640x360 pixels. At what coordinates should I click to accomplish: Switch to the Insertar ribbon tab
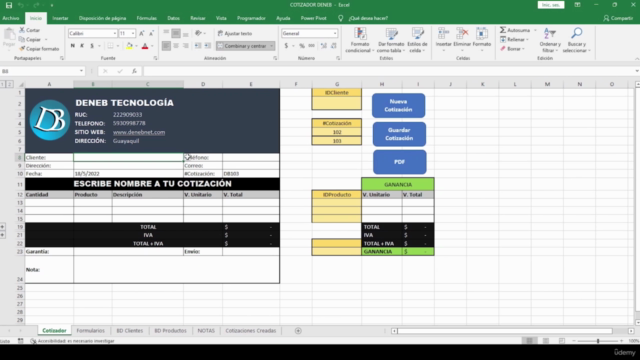60,18
